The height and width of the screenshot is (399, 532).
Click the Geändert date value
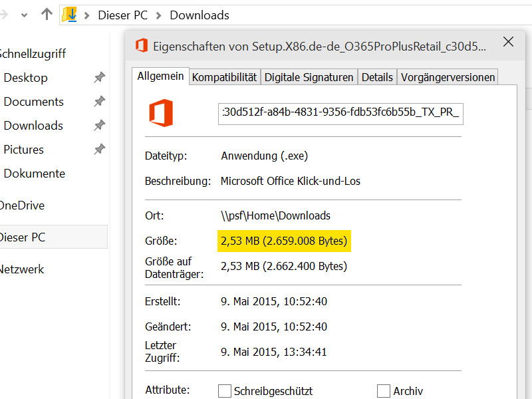point(274,327)
